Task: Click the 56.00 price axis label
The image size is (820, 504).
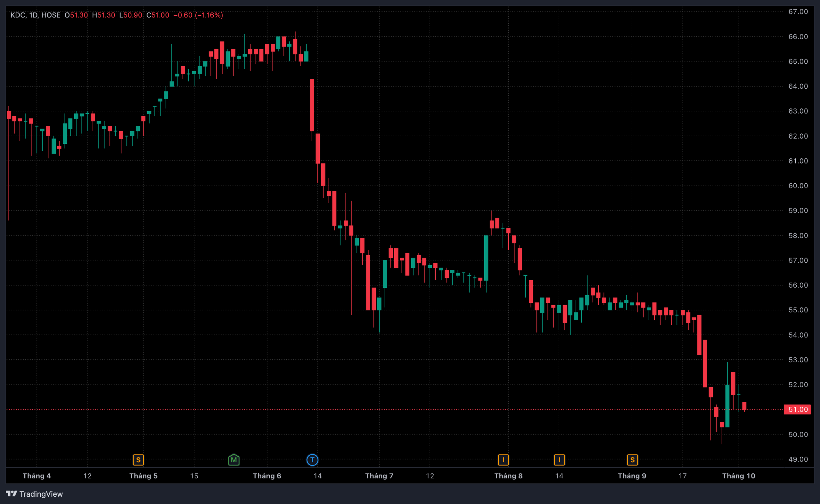Action: (x=798, y=285)
